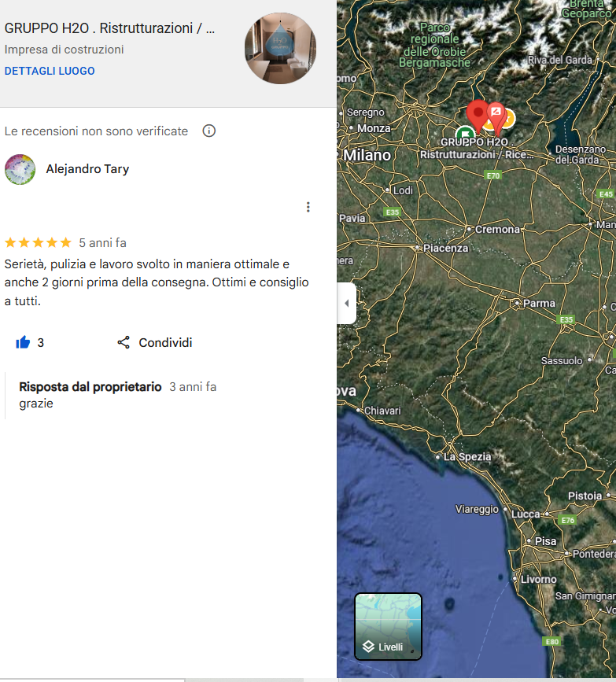Viewport: 616px width, 682px height.
Task: Open Alejandro Tary's profile picture
Action: (x=20, y=169)
